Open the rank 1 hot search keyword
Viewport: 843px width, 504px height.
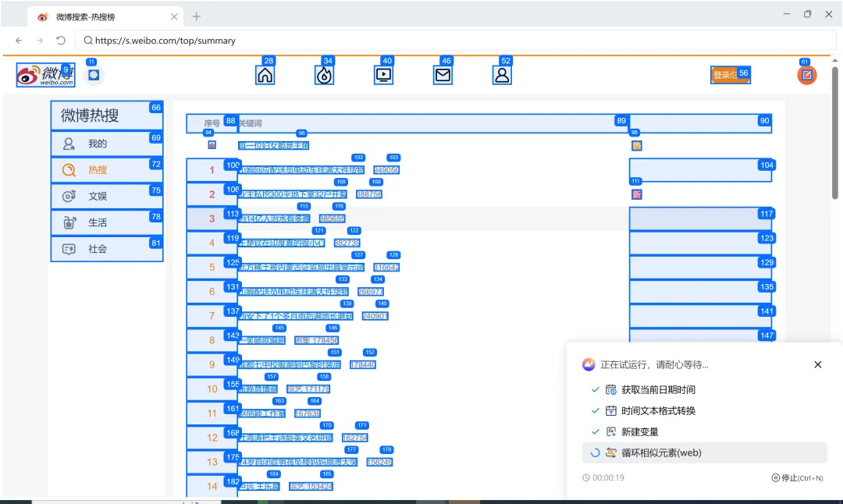(301, 170)
